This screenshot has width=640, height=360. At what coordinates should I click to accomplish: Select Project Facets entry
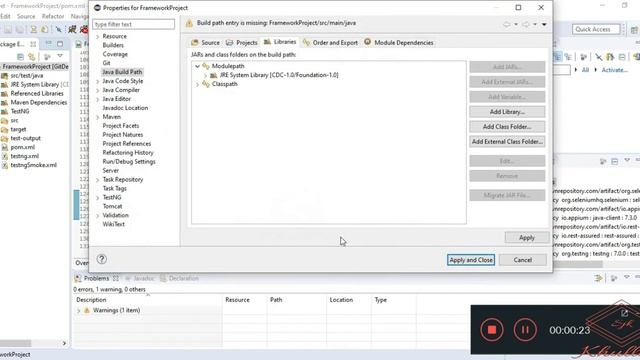click(121, 126)
